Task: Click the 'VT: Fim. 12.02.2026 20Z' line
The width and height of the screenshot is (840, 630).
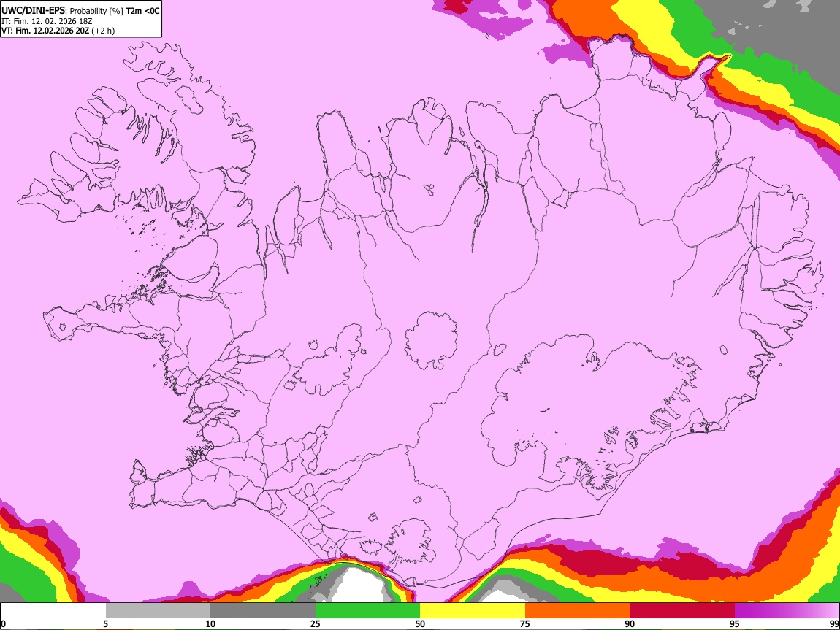Action: [x=45, y=31]
